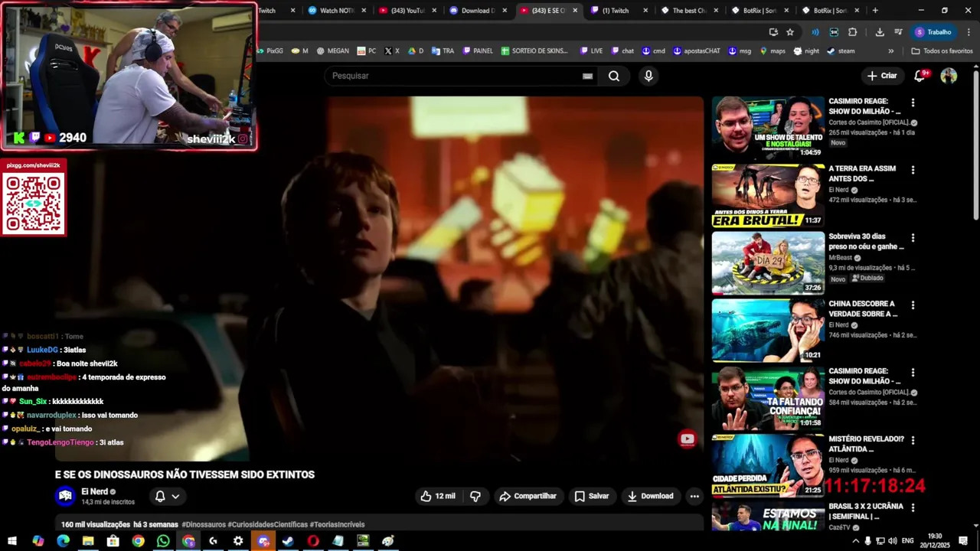Viewport: 980px width, 551px height.
Task: Open Chrome extensions puzzle icon
Action: tap(852, 32)
